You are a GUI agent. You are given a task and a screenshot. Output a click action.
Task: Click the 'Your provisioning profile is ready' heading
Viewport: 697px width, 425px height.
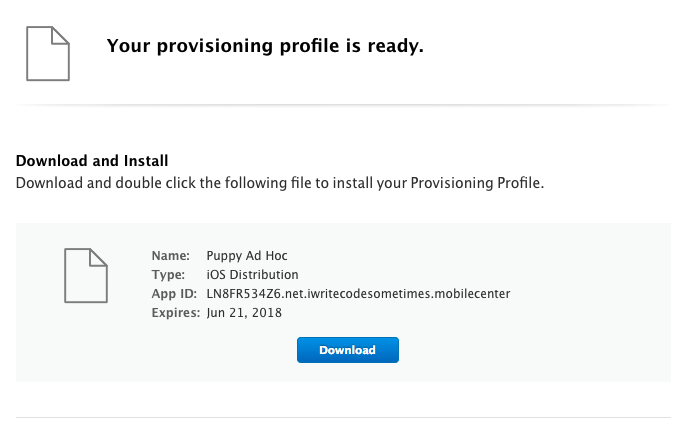(x=265, y=45)
